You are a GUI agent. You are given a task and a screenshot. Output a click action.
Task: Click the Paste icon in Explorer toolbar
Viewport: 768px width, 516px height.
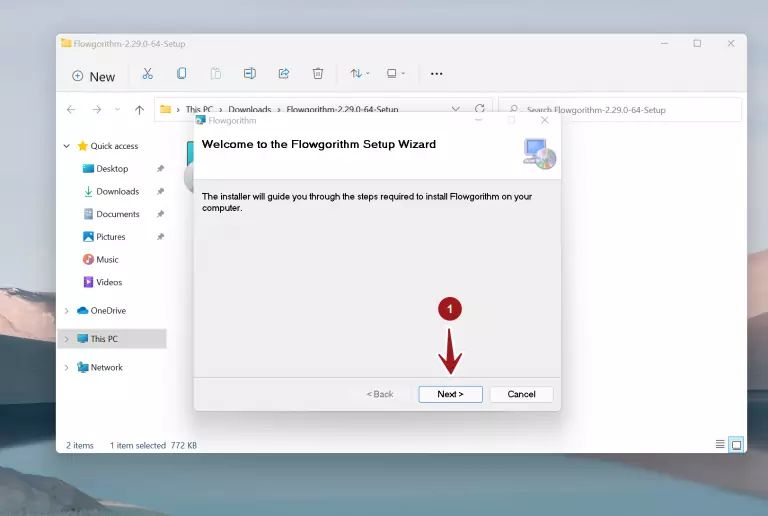click(x=216, y=74)
